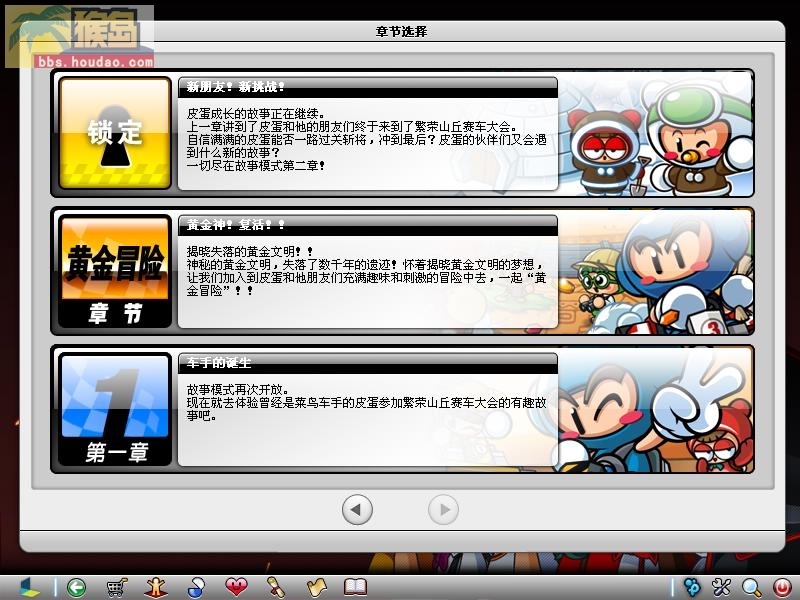The image size is (800, 600).
Task: Click the star character figure icon
Action: click(x=156, y=587)
